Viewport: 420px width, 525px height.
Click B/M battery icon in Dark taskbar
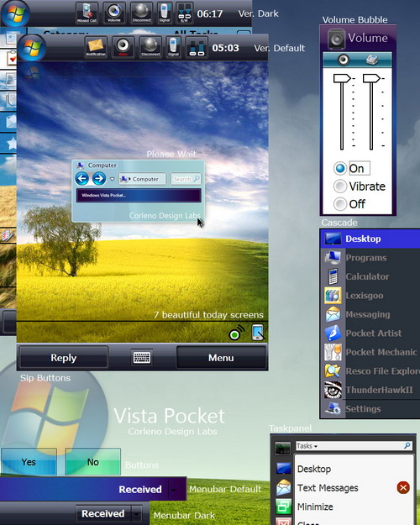pos(184,13)
